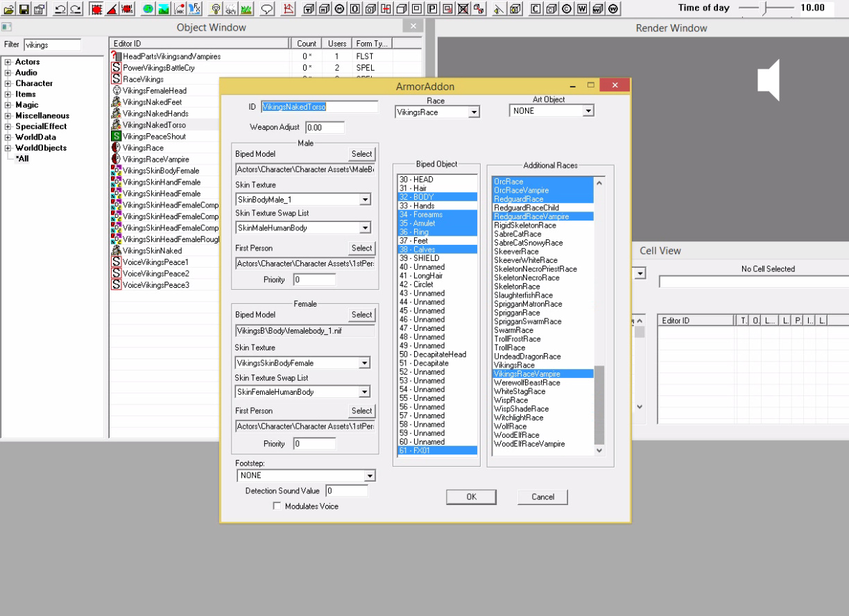Open male Skin Texture SkinBodyMale_1 dropdown

[x=365, y=200]
